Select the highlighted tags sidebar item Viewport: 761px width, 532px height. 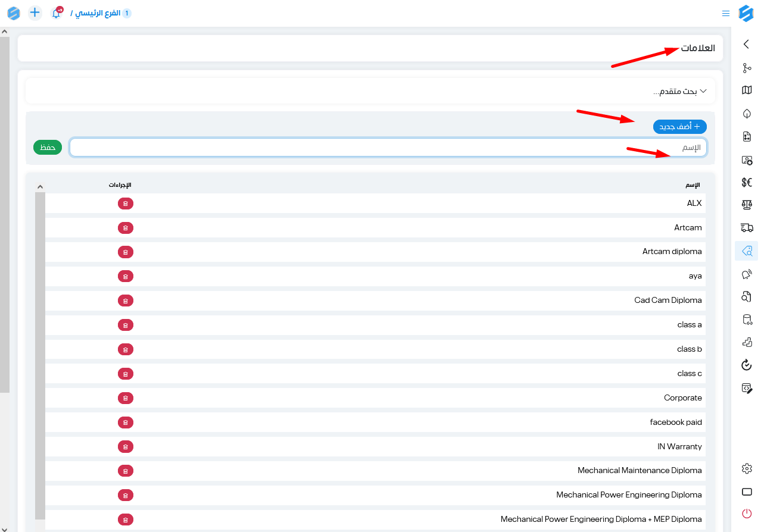point(747,251)
